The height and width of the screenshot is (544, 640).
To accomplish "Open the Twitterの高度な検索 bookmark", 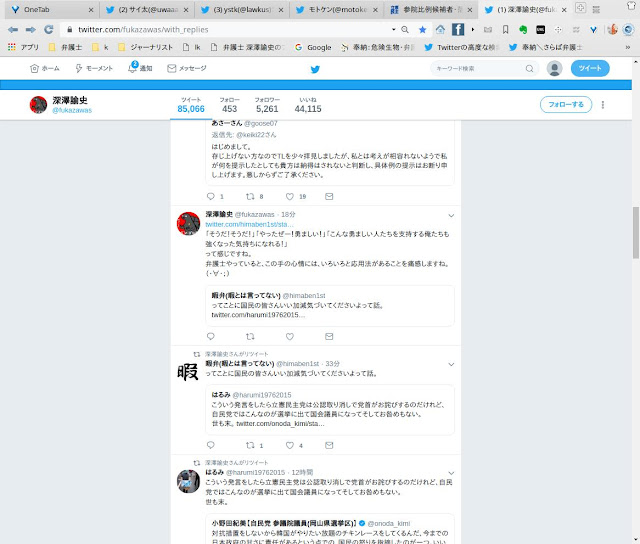I will pyautogui.click(x=462, y=47).
